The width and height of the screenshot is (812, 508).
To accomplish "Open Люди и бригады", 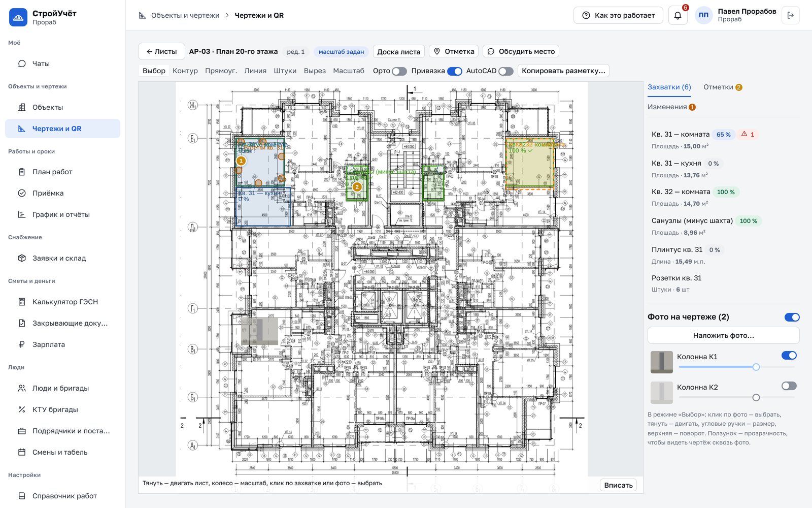I will tap(62, 388).
